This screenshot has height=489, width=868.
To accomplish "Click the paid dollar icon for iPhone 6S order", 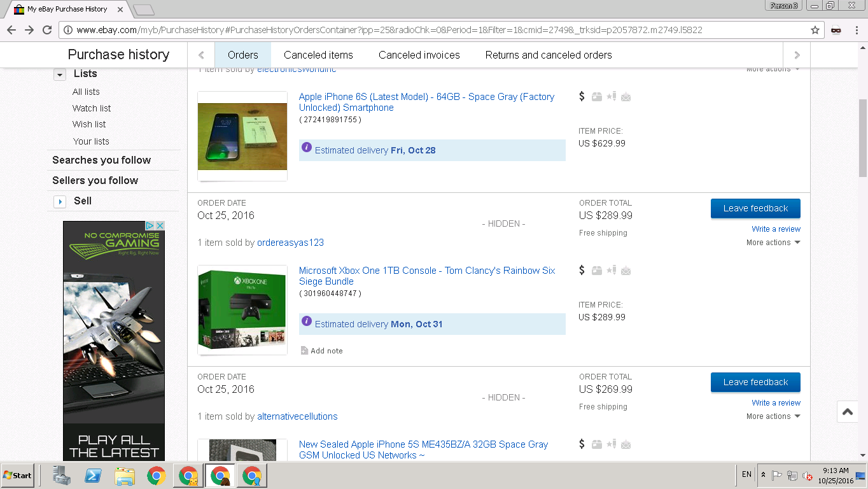I will click(582, 97).
